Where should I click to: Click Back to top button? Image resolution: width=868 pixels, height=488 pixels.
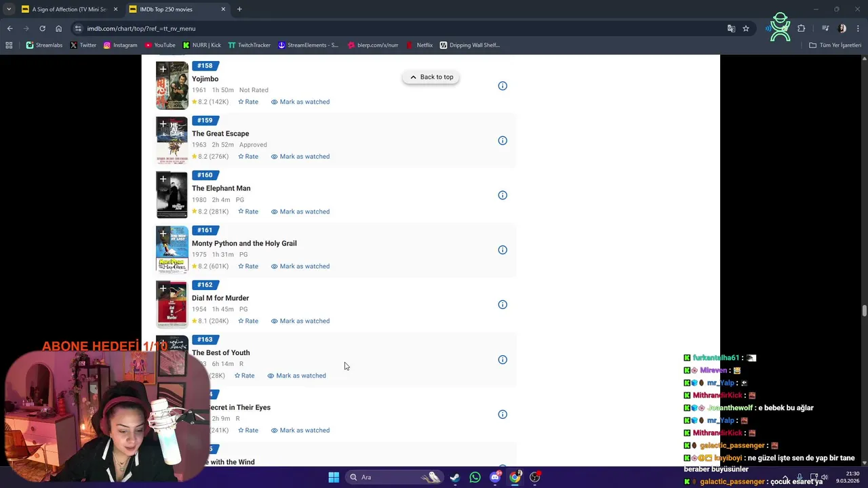tap(431, 77)
